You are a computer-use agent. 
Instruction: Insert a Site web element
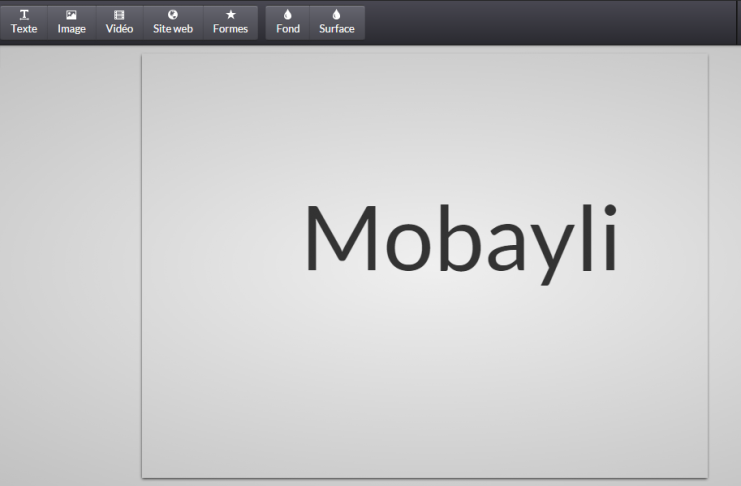pos(173,22)
